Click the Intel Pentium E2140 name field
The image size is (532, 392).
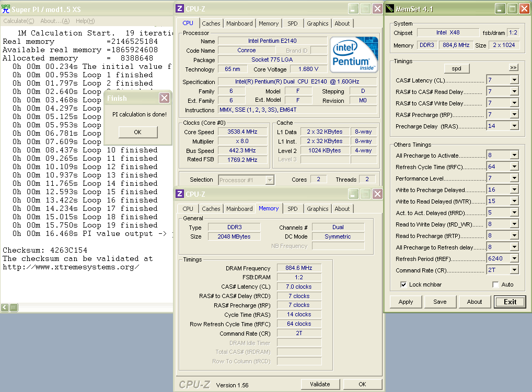[x=272, y=41]
